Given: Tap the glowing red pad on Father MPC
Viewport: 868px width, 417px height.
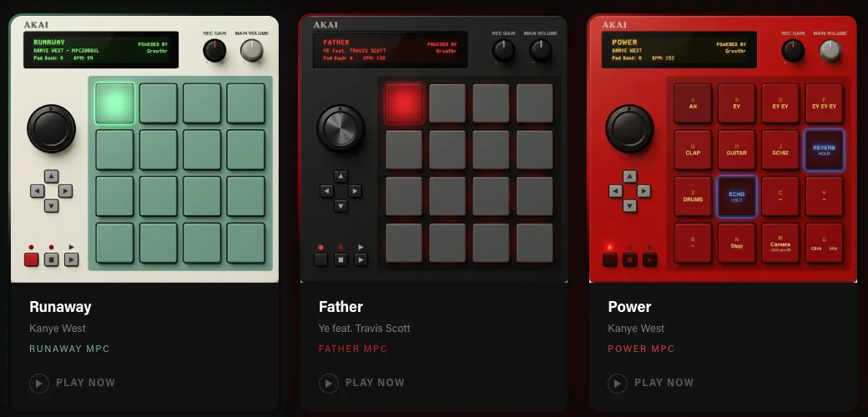Looking at the screenshot, I should [404, 103].
